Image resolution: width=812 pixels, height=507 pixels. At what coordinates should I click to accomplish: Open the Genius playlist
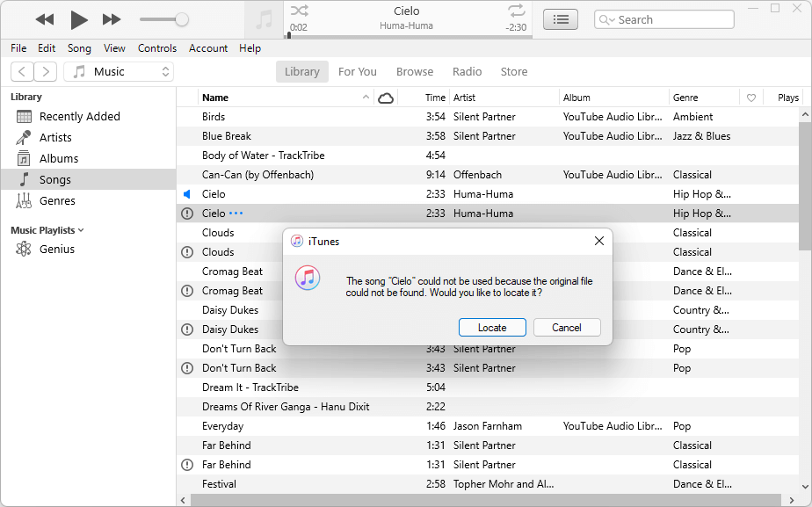(88, 249)
